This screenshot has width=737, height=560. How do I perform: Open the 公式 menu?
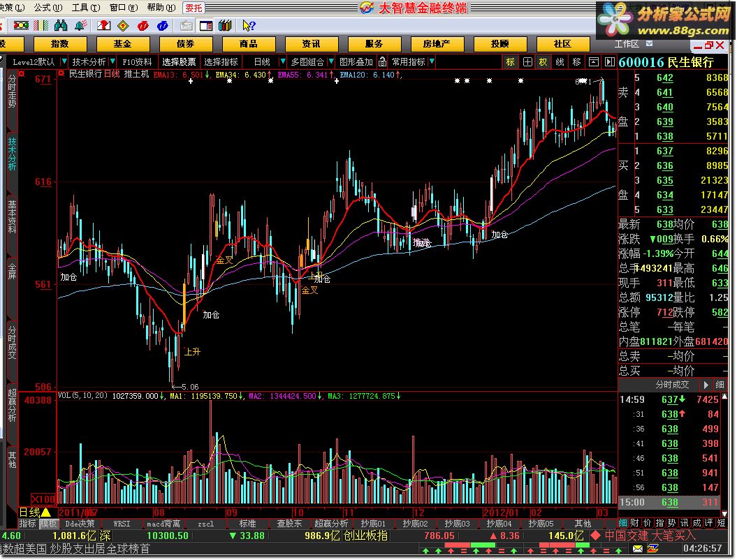[48, 7]
